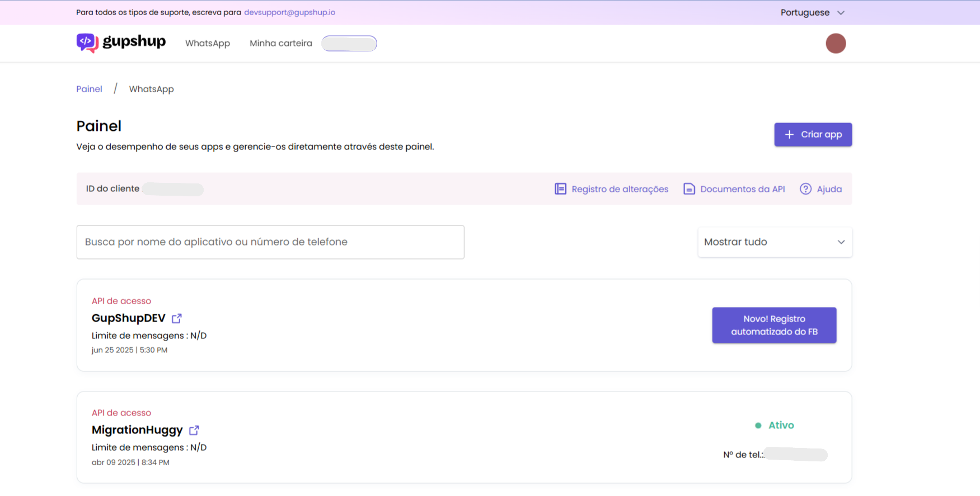
Task: Click API de acesso label above GupShupDEV
Action: pos(121,301)
